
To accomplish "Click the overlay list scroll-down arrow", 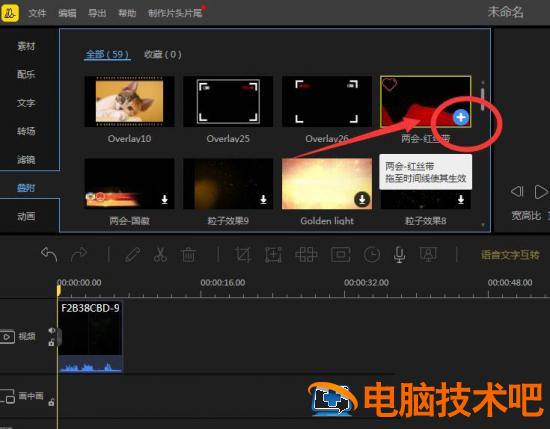I will 483,225.
